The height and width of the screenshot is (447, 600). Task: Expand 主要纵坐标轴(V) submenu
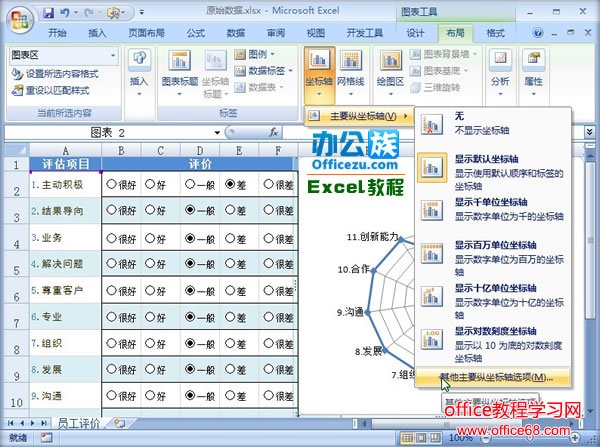[x=359, y=116]
